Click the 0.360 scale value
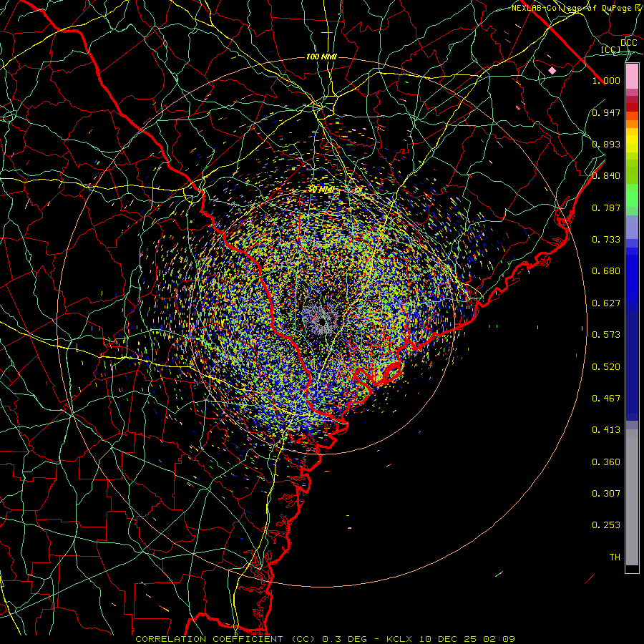Viewport: 644px width, 644px height. pyautogui.click(x=606, y=462)
